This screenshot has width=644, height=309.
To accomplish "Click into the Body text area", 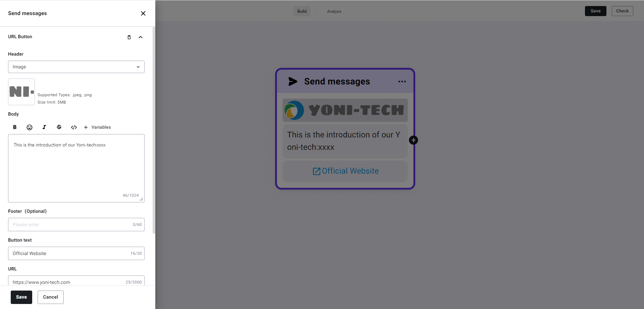I will 76,168.
